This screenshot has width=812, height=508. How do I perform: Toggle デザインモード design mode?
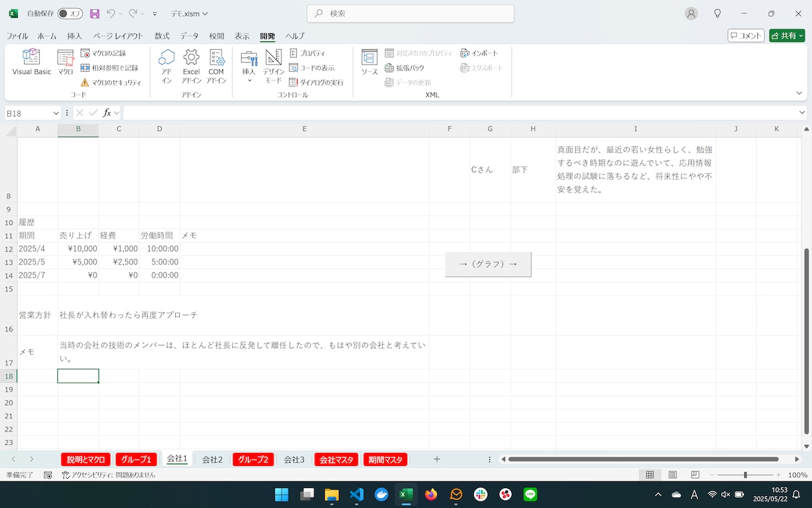(x=274, y=67)
